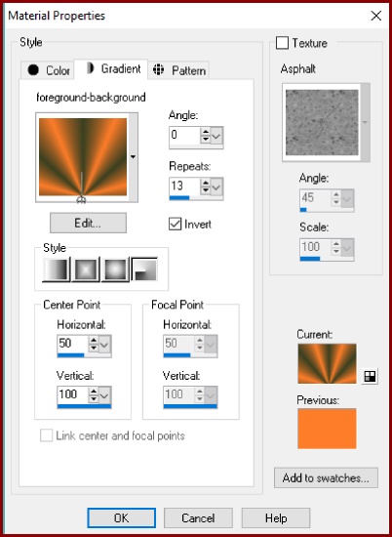Switch to the Color tab
Screen dimensions: 392x537
pos(48,70)
